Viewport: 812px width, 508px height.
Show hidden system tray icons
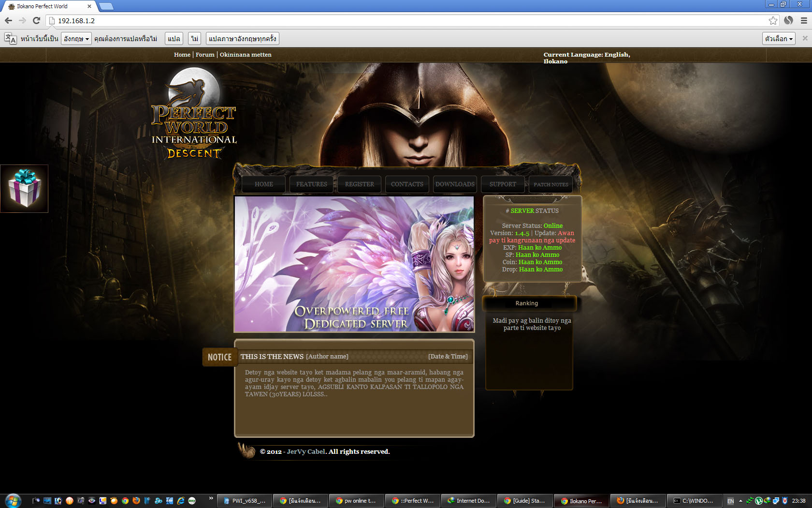tap(740, 501)
